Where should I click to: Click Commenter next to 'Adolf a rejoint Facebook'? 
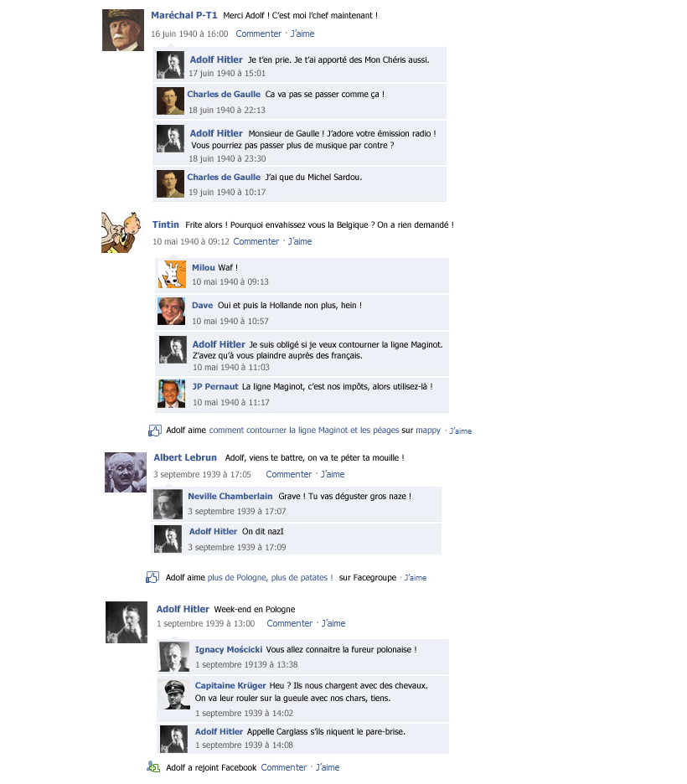tap(283, 767)
